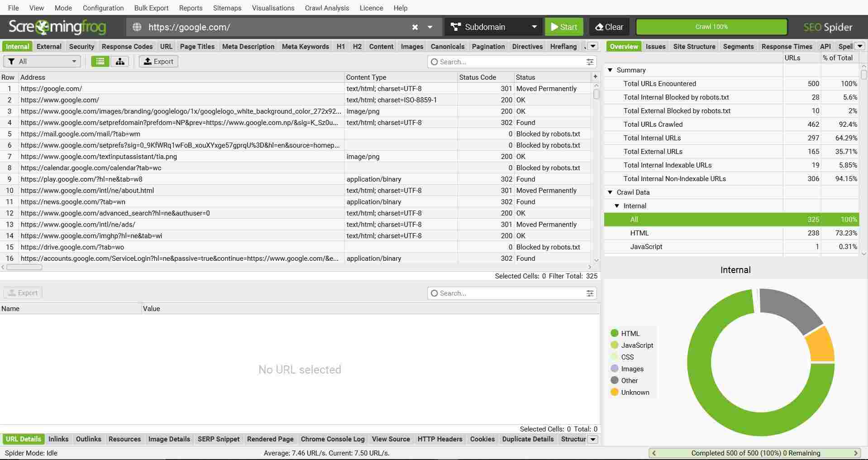Collapse the Internal tree node

(x=617, y=206)
